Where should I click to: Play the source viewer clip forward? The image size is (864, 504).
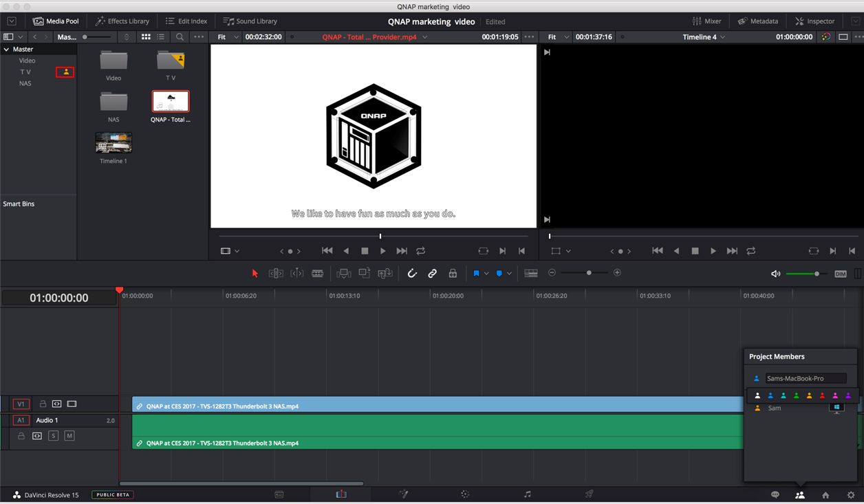pos(383,251)
